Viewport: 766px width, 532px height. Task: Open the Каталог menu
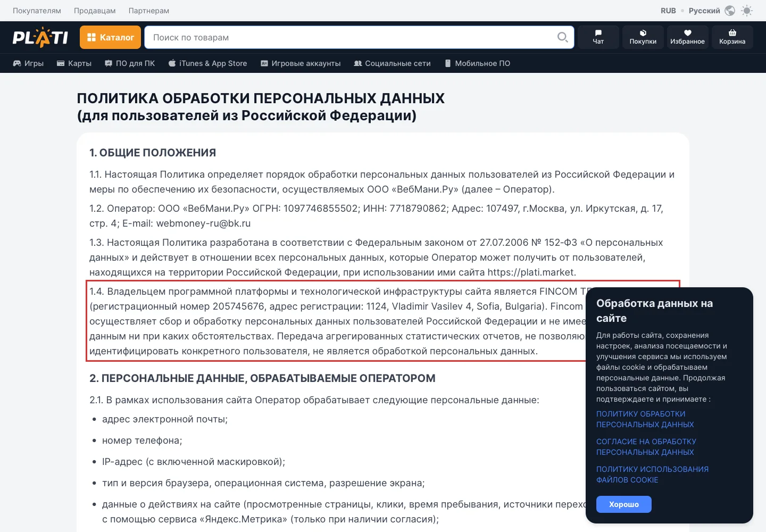pyautogui.click(x=111, y=37)
